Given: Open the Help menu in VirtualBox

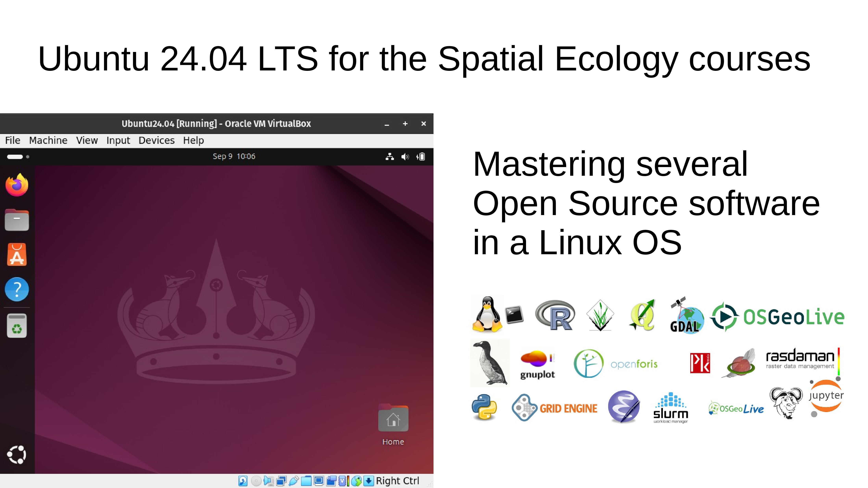Looking at the screenshot, I should click(193, 140).
